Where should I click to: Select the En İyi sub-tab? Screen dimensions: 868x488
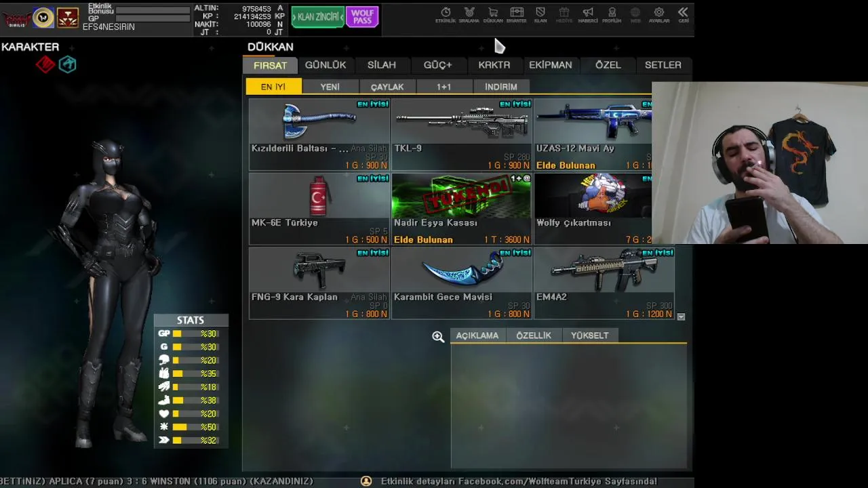[273, 87]
